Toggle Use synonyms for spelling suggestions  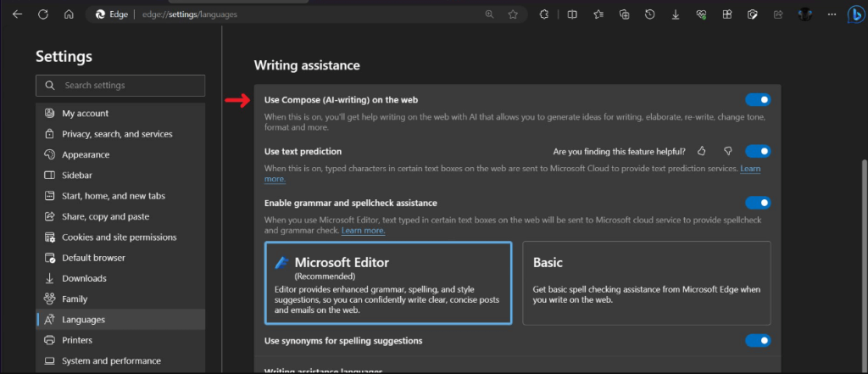click(758, 340)
